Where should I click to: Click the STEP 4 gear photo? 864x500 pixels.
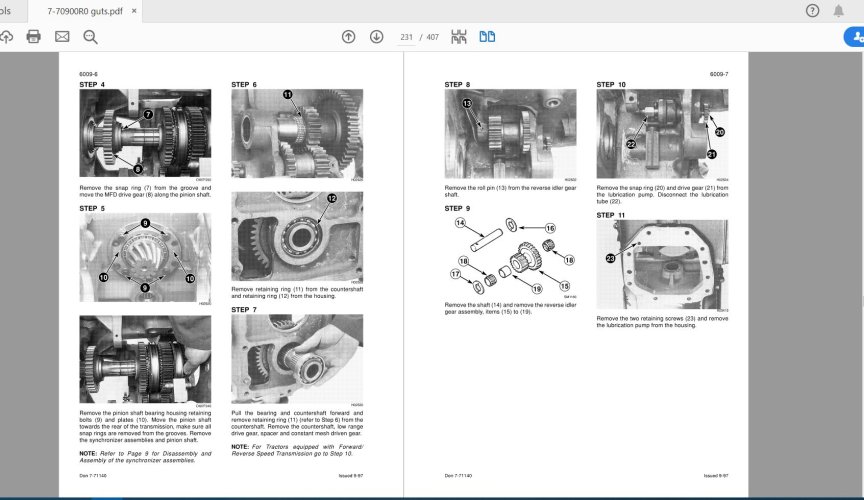click(145, 133)
